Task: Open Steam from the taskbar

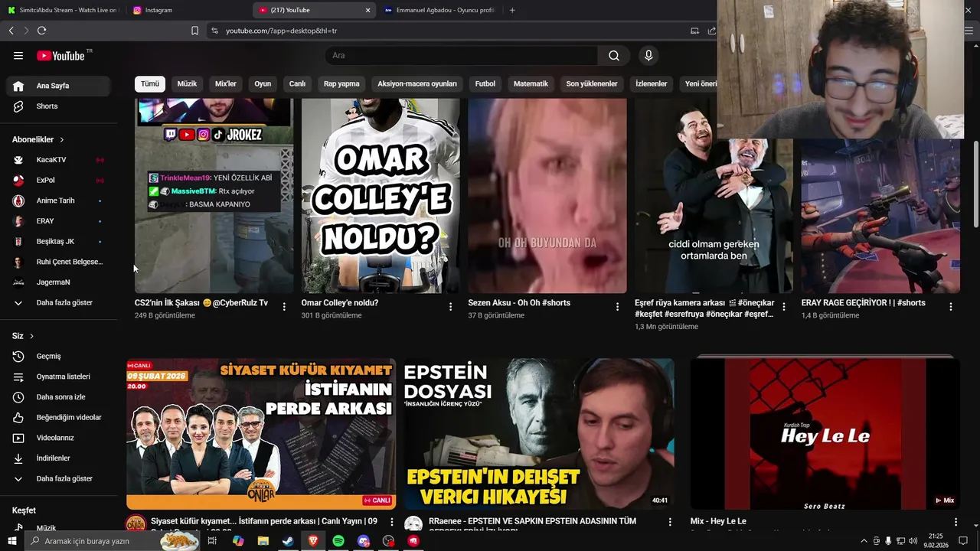Action: 288,541
